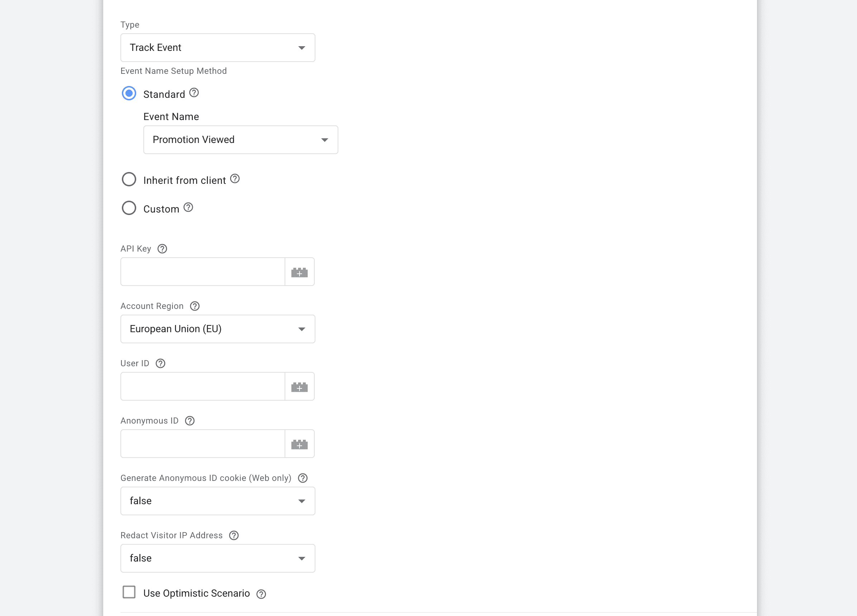
Task: Open help for Generate Anonymous ID cookie
Action: (302, 478)
